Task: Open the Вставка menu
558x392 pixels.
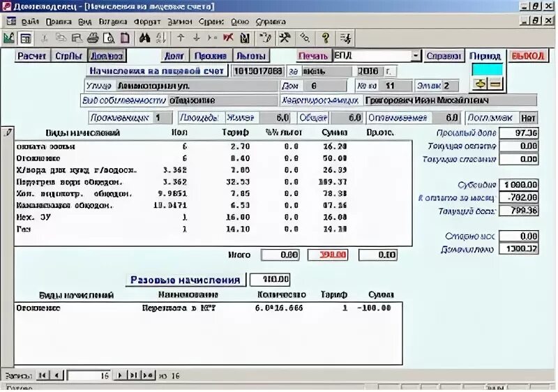Action: (113, 22)
